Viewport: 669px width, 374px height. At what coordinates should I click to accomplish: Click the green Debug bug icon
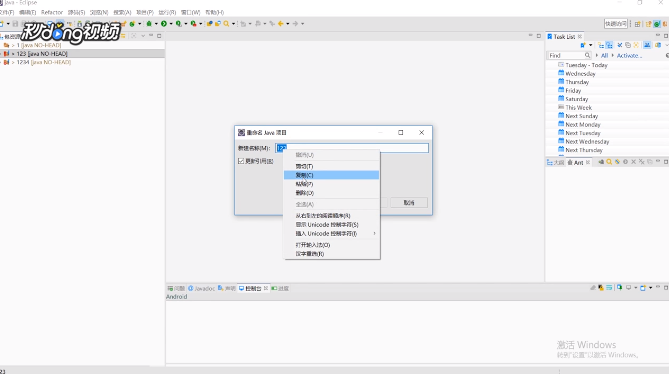(149, 24)
